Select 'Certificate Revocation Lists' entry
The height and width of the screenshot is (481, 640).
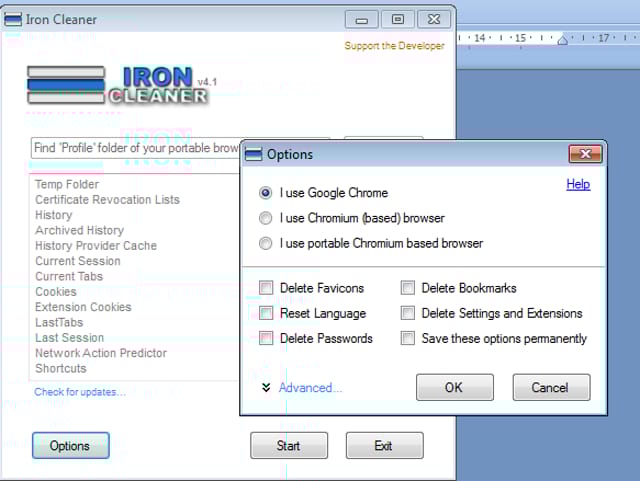pyautogui.click(x=107, y=200)
